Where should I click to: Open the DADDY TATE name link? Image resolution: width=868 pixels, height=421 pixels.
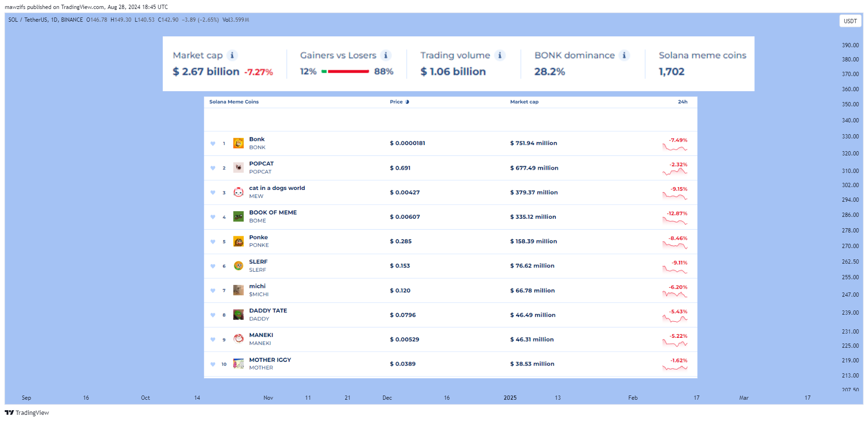click(268, 311)
